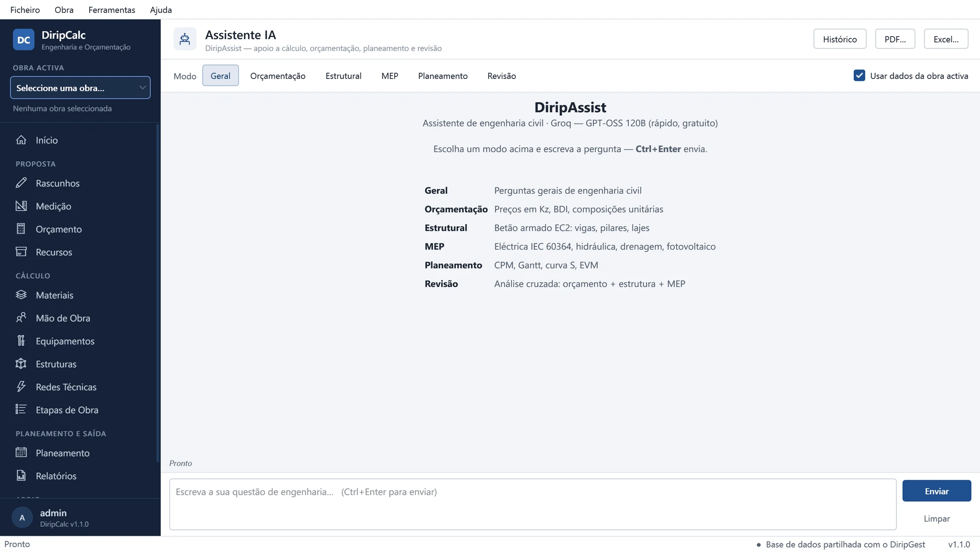The height and width of the screenshot is (551, 980).
Task: Click the admin avatar circle
Action: coord(22,518)
